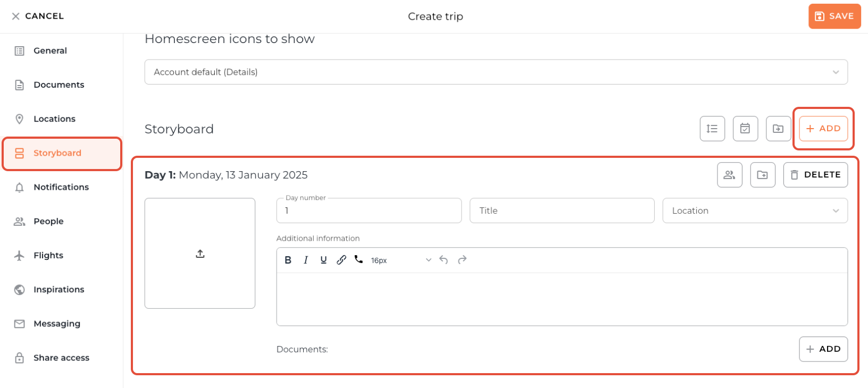Click the Day 1 people icon

[729, 175]
